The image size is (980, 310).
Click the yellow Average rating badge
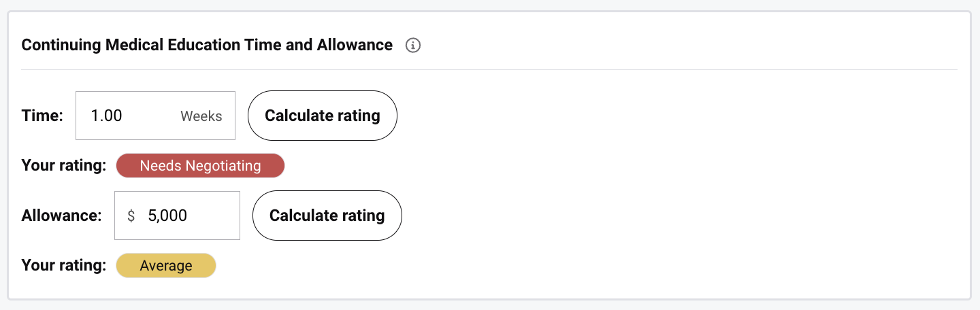pyautogui.click(x=166, y=266)
